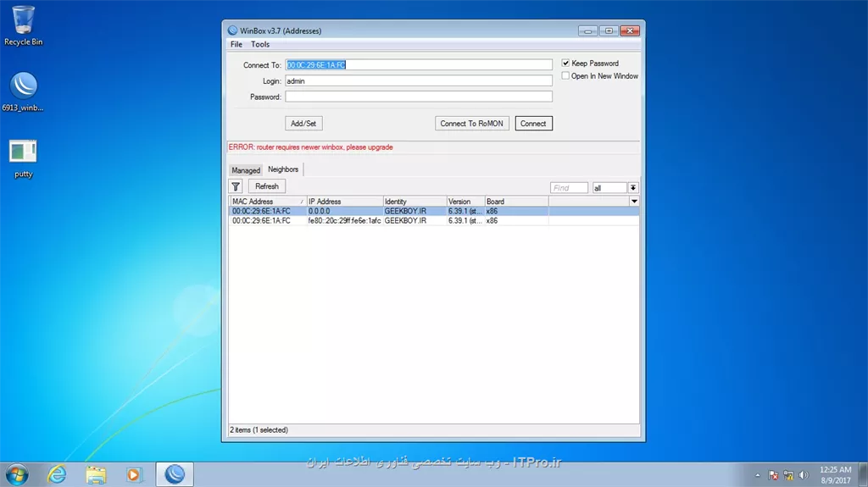Screen dimensions: 868x487
Task: Click the volume speaker tray icon
Action: 804,475
